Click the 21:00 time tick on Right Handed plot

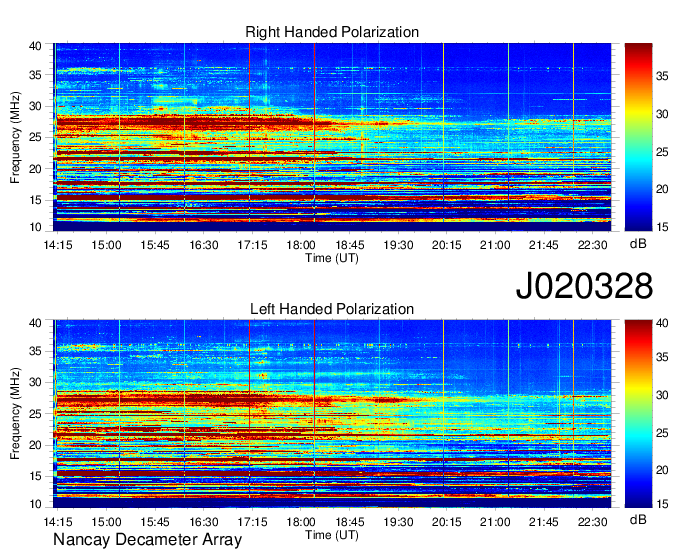tap(495, 245)
